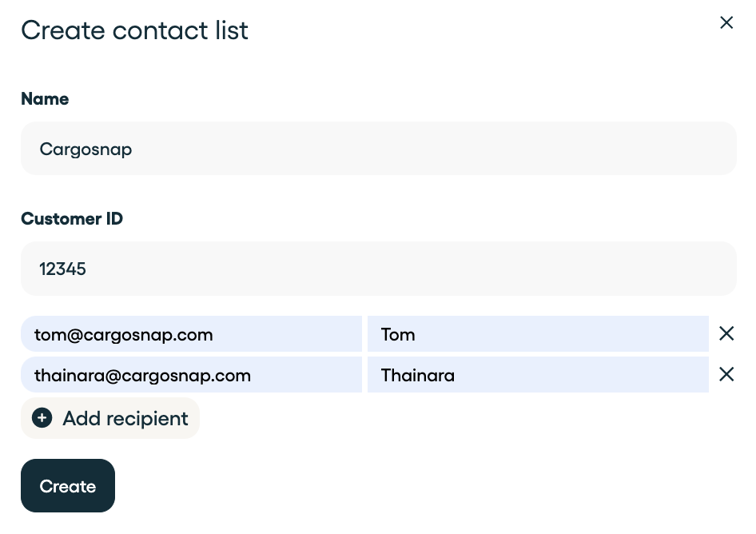Screen dimensions: 756x534
Task: Click the bold Name label
Action: (x=45, y=99)
